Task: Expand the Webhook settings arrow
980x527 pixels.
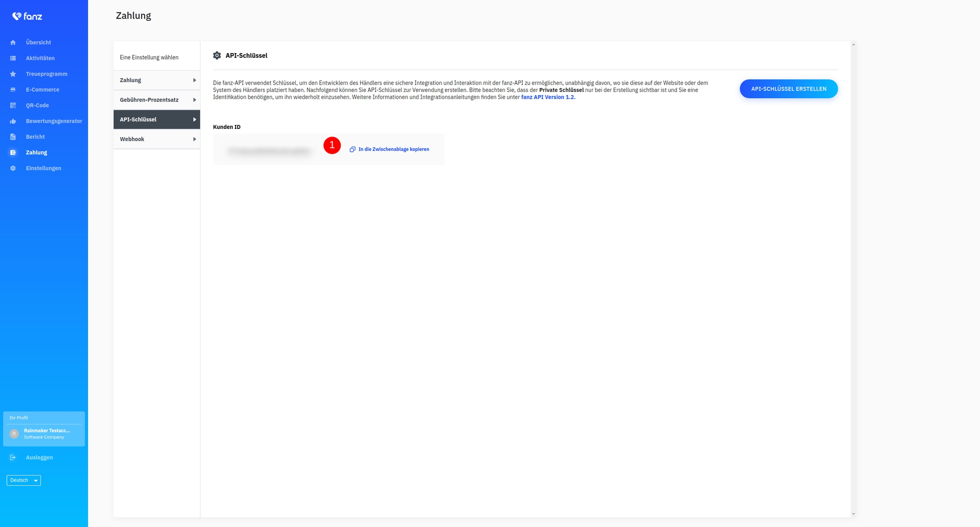Action: tap(194, 139)
